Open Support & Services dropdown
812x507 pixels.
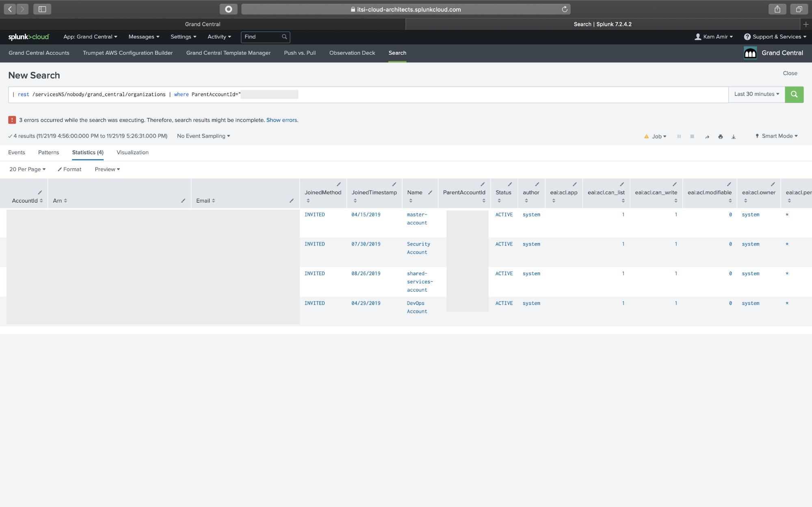point(775,37)
